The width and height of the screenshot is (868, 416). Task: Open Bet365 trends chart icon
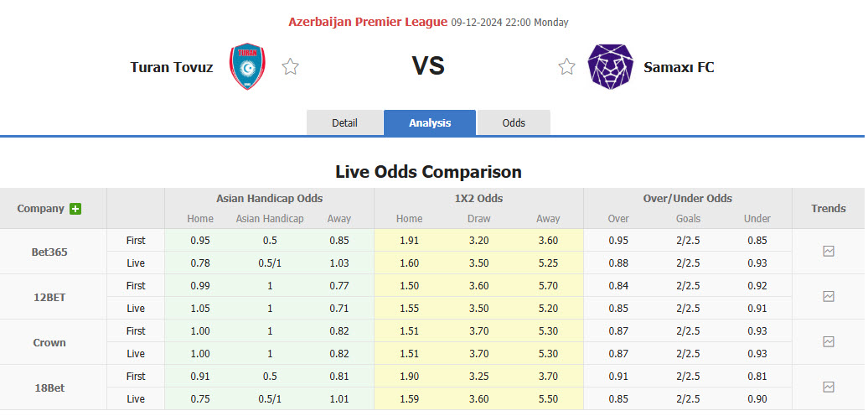click(x=829, y=251)
